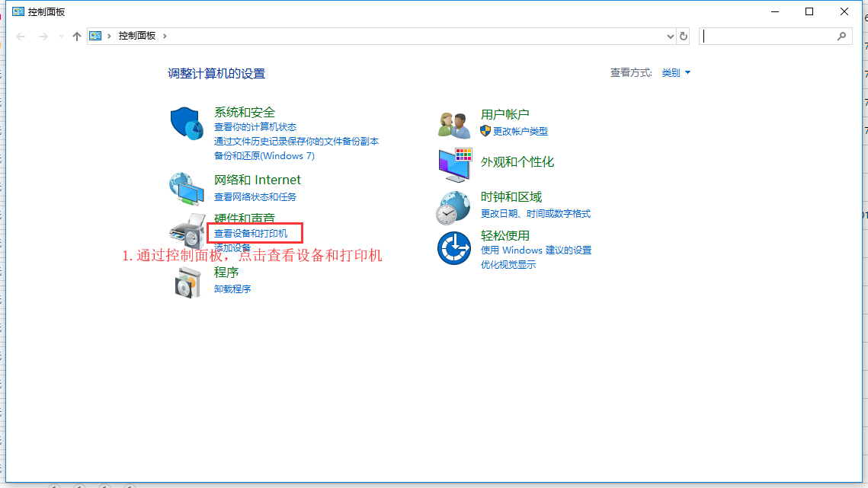
Task: Expand the address bar history dropdown
Action: 670,37
